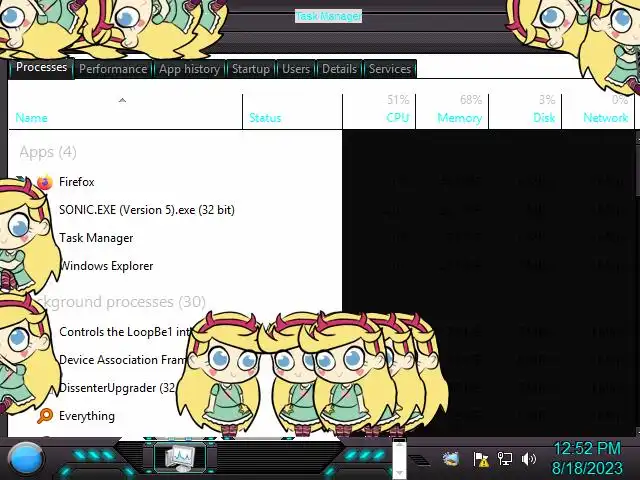Select the Task Manager taskbar button

tap(180, 457)
